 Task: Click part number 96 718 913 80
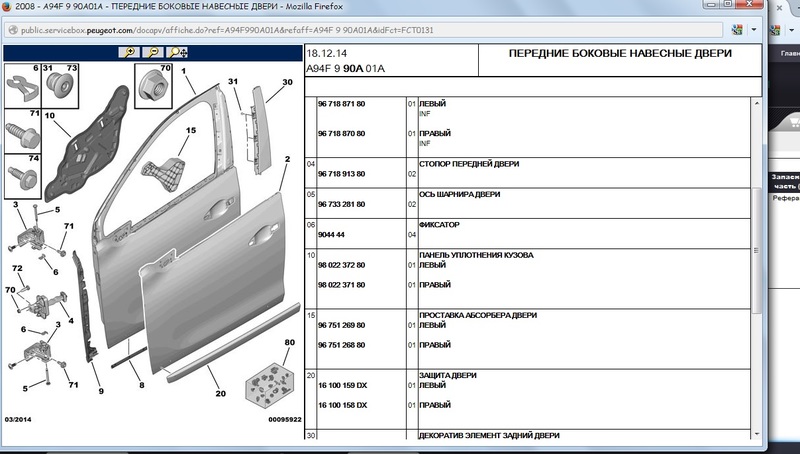tap(341, 174)
